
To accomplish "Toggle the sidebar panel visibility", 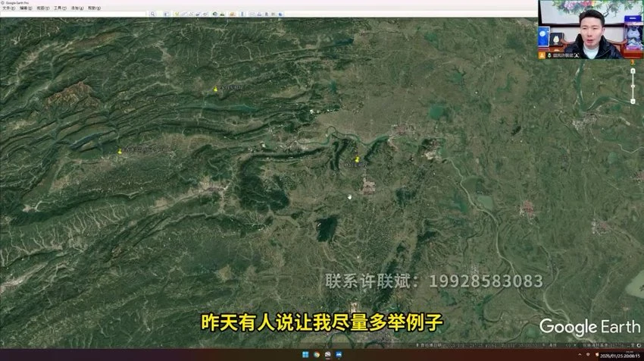I will coord(166,14).
